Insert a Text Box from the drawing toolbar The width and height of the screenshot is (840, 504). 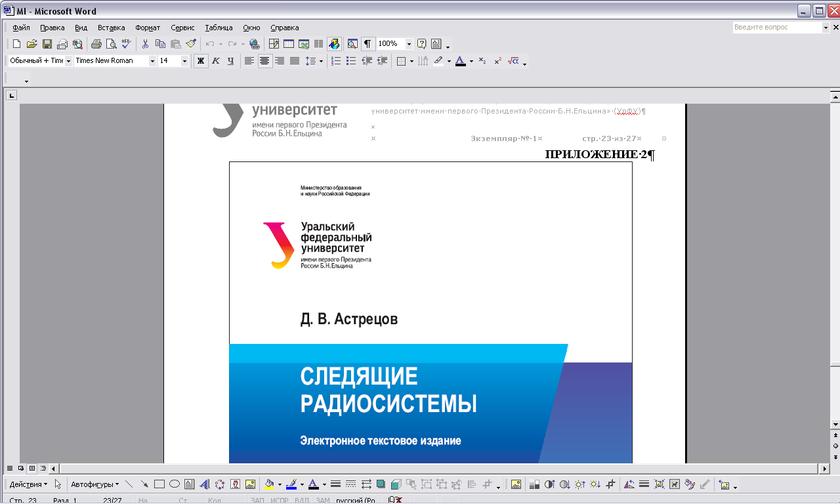click(190, 484)
